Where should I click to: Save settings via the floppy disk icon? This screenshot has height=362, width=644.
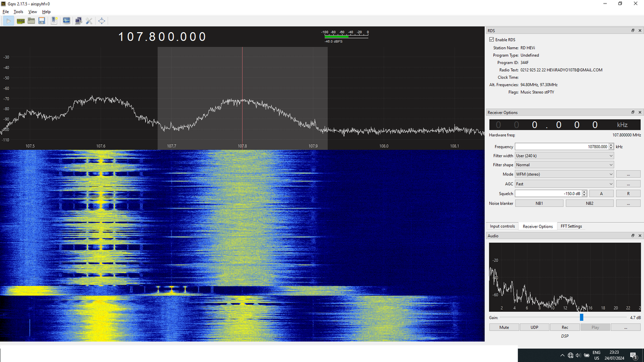tap(42, 21)
